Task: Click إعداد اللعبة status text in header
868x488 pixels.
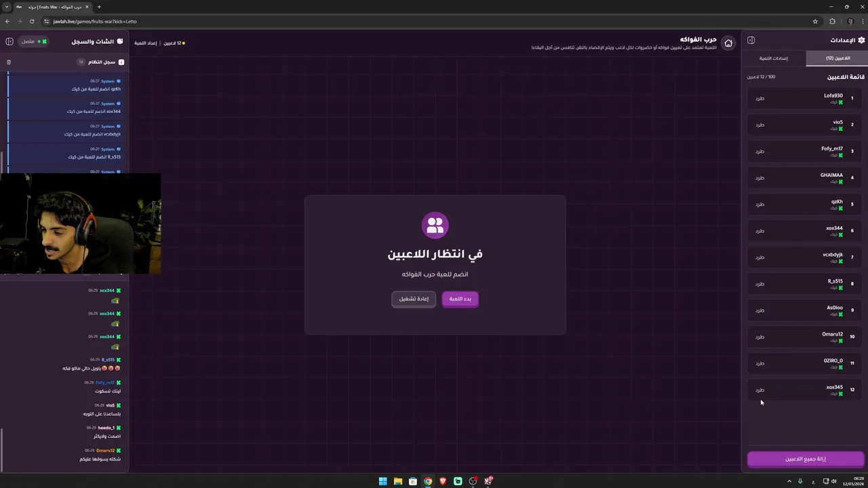Action: pyautogui.click(x=146, y=43)
